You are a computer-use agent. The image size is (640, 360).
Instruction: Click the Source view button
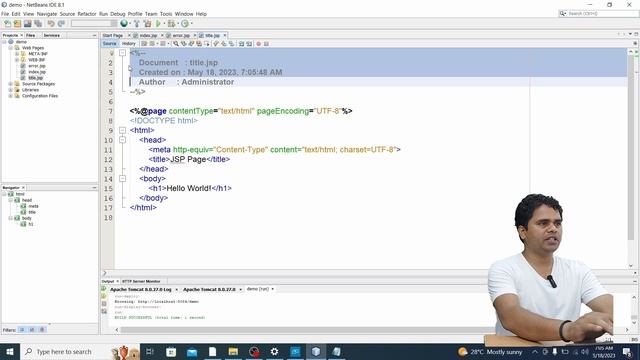(x=109, y=44)
